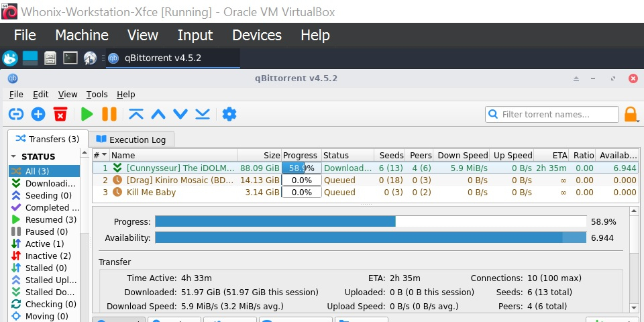The image size is (644, 322).
Task: Click the Add Torrent File plus icon
Action: tap(38, 114)
